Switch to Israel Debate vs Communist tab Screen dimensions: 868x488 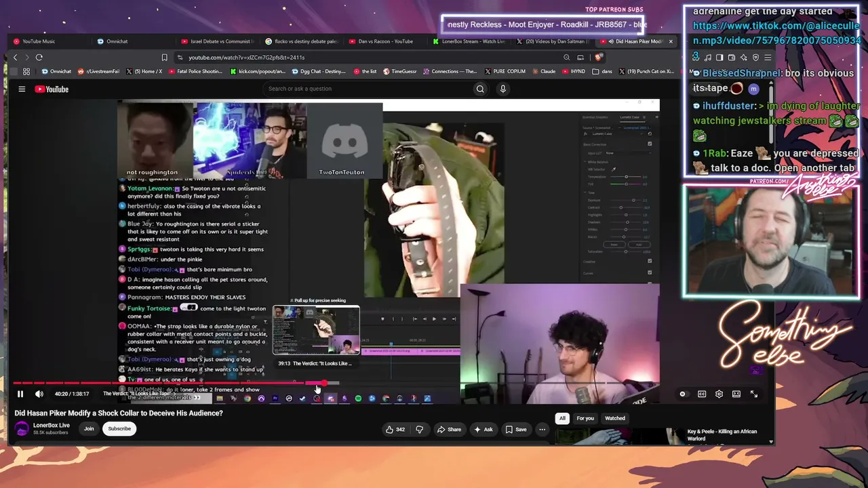point(218,41)
